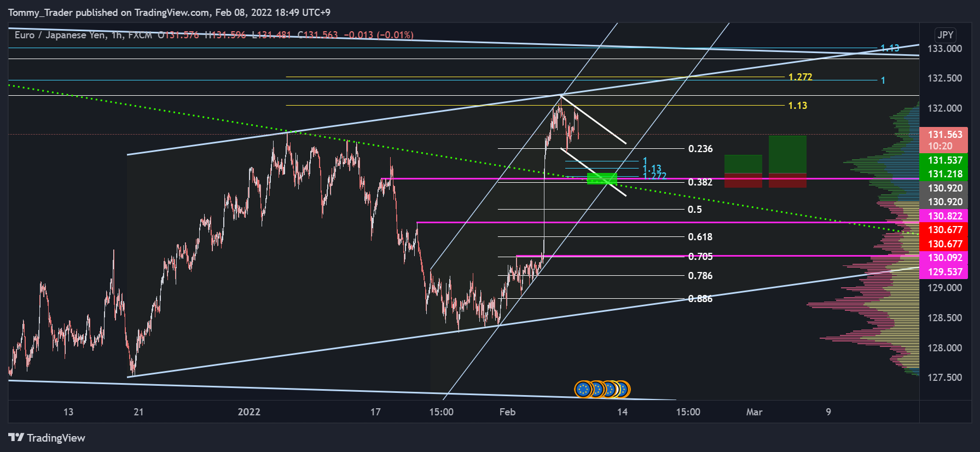This screenshot has height=452, width=980.
Task: Click the 132.500 price axis label
Action: click(944, 78)
